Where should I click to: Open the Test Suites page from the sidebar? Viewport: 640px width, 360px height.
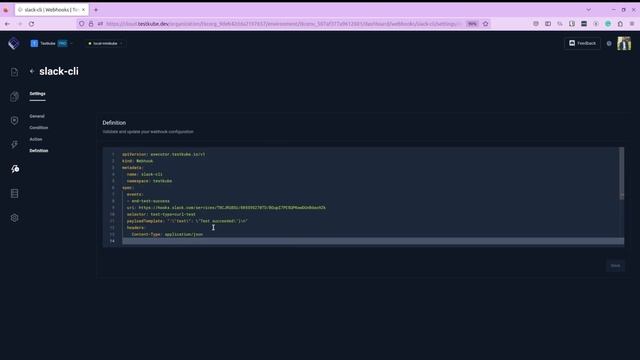(x=14, y=96)
